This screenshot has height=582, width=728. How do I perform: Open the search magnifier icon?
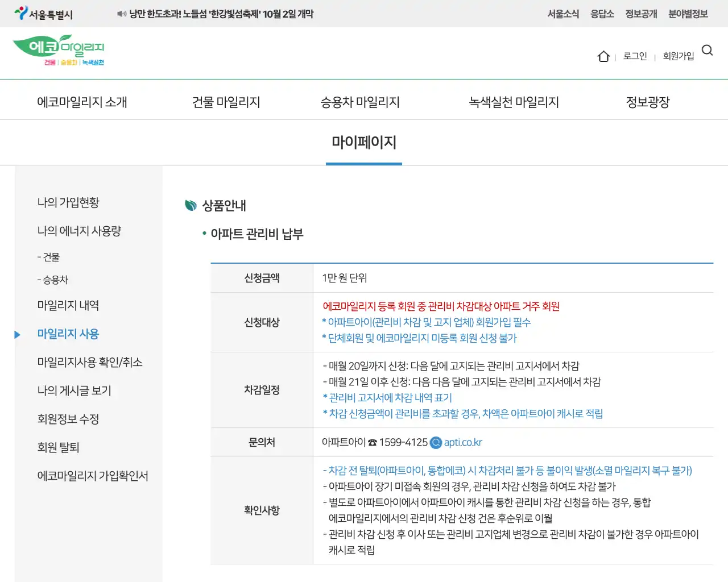708,51
